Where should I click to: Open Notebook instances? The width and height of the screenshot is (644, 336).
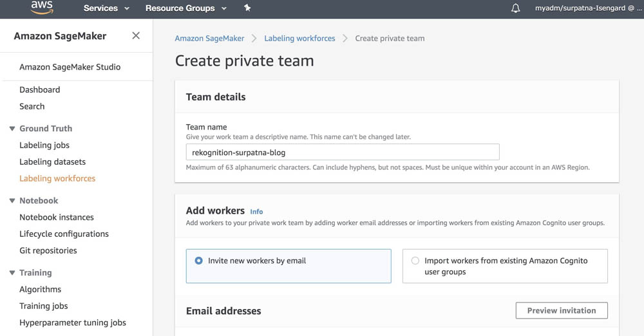click(x=57, y=218)
